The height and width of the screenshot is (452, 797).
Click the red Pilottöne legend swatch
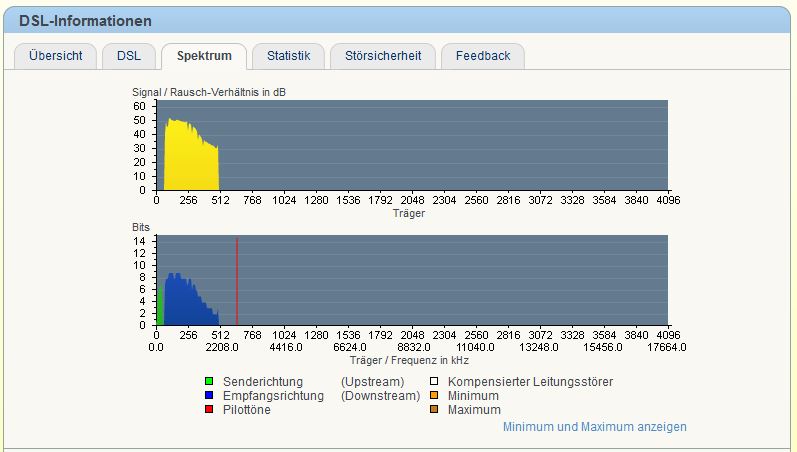point(209,410)
